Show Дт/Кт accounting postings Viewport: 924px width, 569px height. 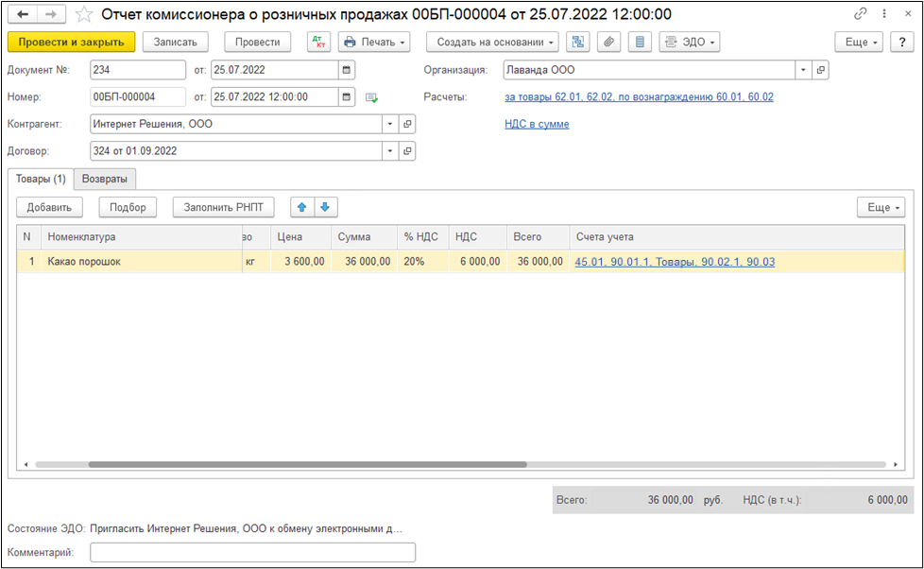coord(318,42)
